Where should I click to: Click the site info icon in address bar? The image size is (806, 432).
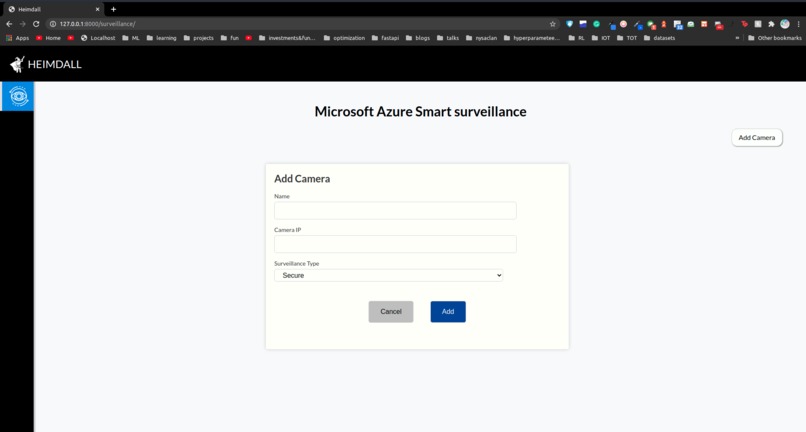tap(52, 24)
